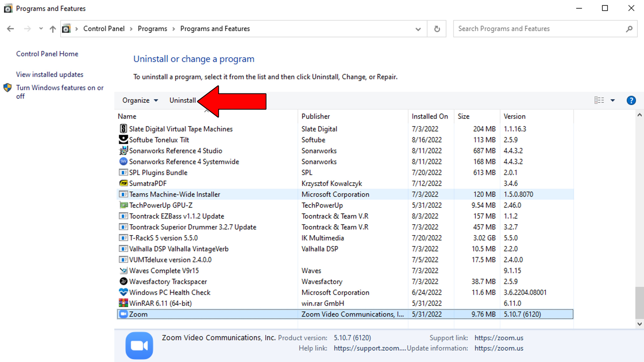This screenshot has height=362, width=644.
Task: Expand the view options dropdown arrow
Action: click(613, 100)
